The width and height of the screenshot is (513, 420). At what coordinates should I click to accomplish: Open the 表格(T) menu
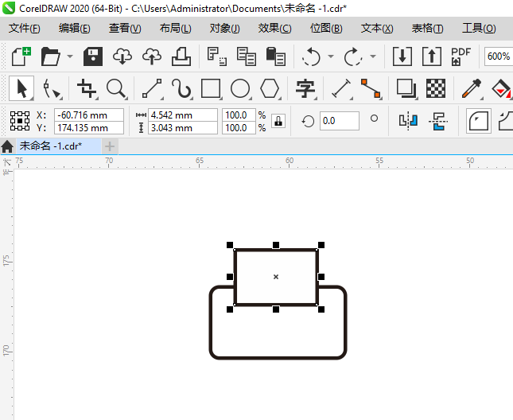[x=427, y=29]
